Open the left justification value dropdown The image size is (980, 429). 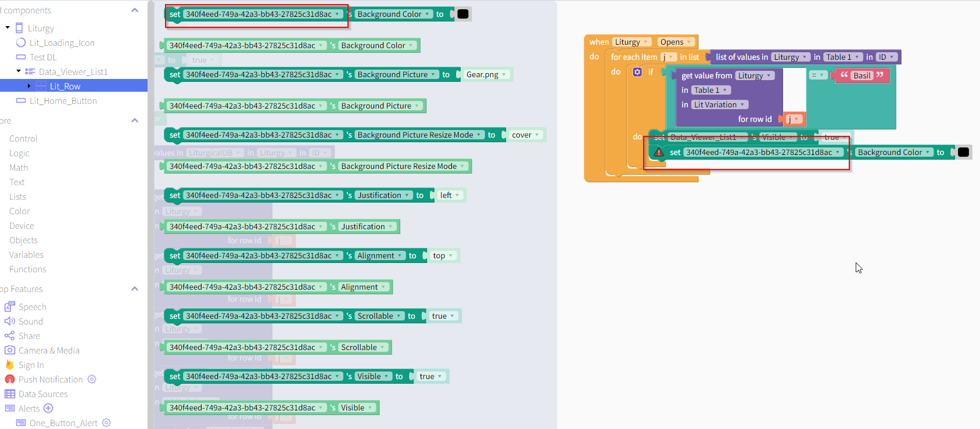450,195
